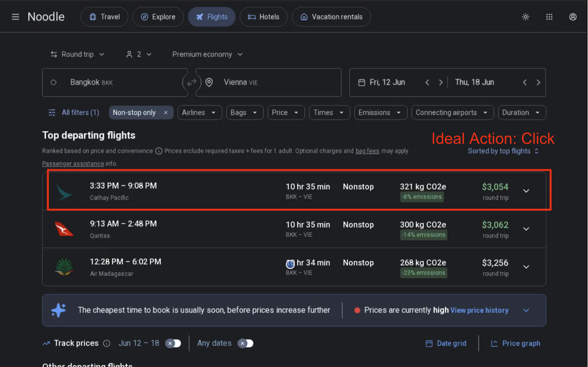The height and width of the screenshot is (367, 588).
Task: Click the 3:33 PM – 9:08 PM flight time
Action: click(123, 186)
